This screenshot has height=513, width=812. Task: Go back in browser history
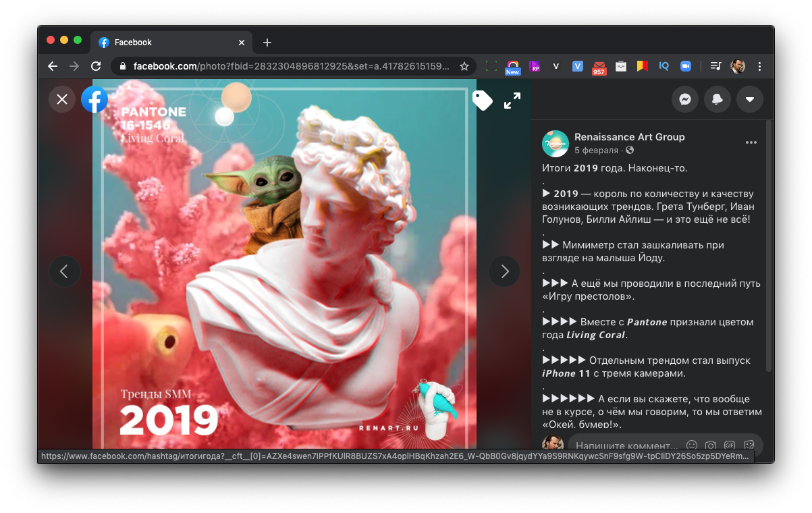click(53, 66)
